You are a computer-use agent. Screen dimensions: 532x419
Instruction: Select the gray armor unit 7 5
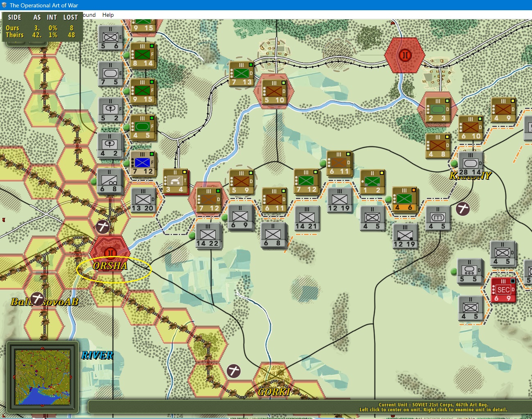coord(110,74)
